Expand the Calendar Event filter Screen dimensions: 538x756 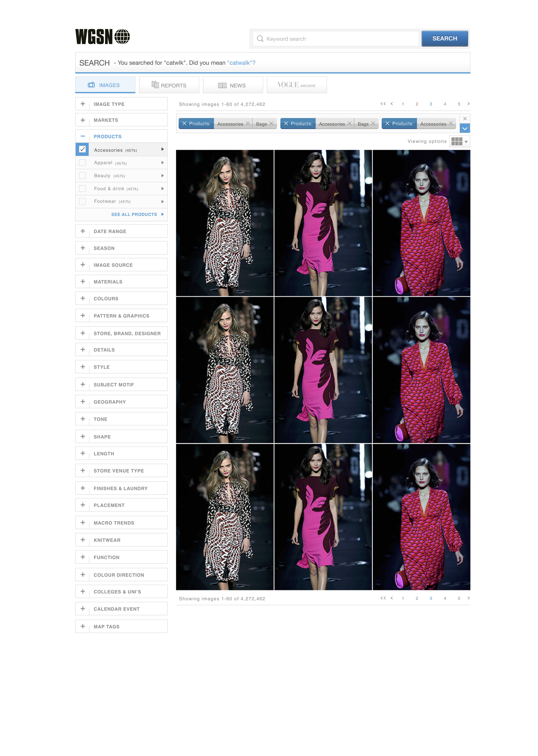[121, 608]
